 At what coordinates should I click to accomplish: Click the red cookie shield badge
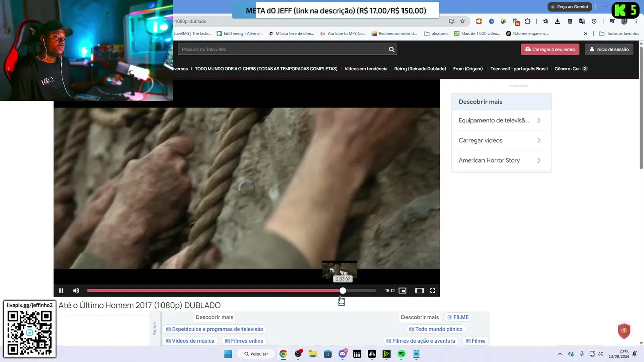tap(624, 331)
